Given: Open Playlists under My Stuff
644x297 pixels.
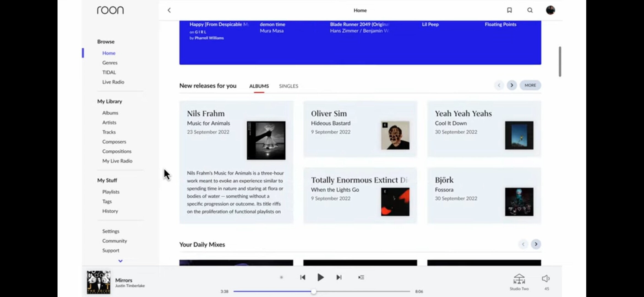Looking at the screenshot, I should tap(111, 192).
